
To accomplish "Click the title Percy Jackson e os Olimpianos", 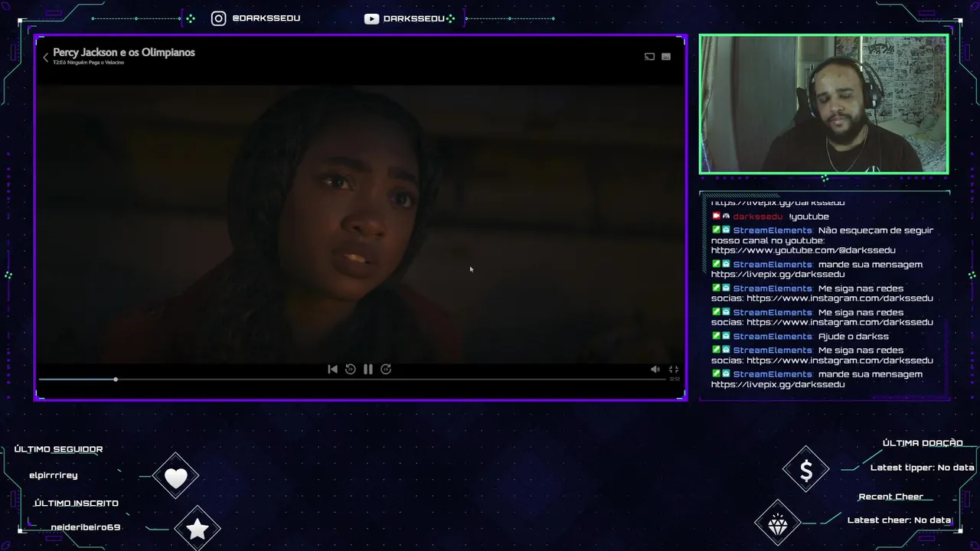I will pyautogui.click(x=124, y=52).
